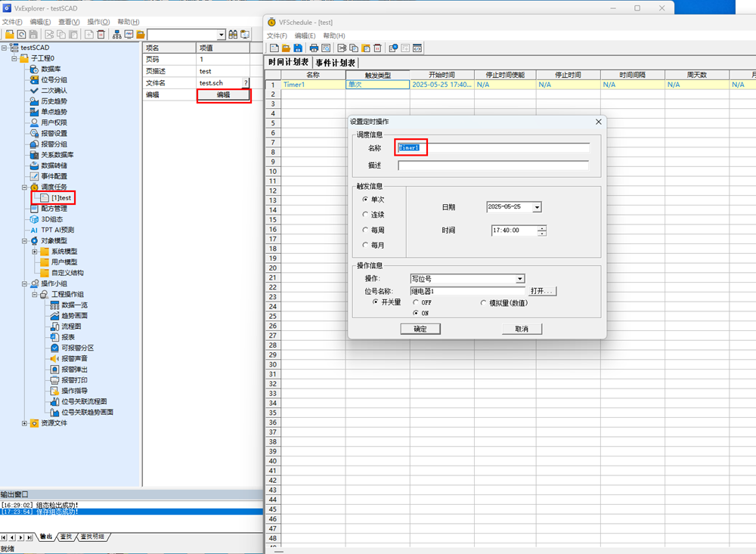
Task: Open the [1]test schedule node
Action: pos(61,198)
